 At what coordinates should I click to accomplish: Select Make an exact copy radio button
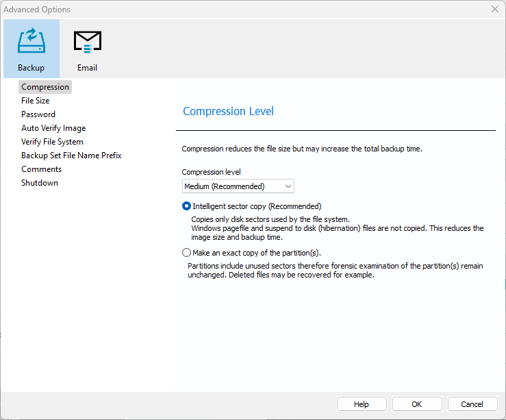click(187, 253)
